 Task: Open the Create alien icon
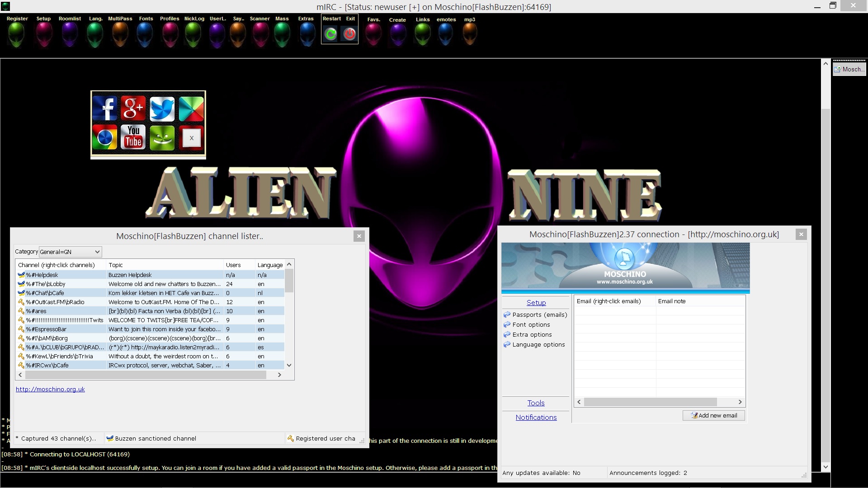point(398,34)
